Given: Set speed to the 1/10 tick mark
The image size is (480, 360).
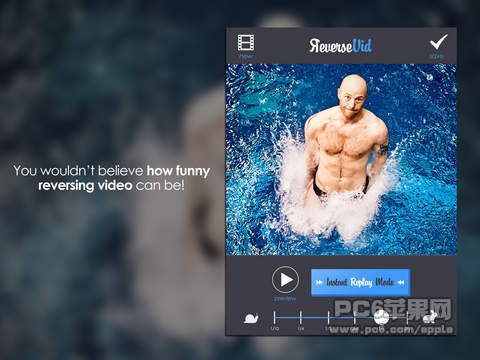Looking at the screenshot, I should click(274, 317).
